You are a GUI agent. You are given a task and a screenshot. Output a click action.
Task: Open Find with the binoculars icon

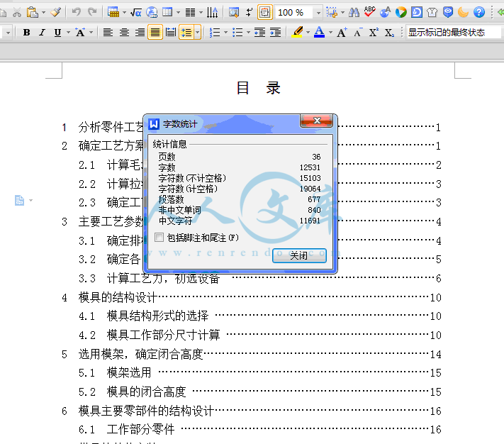354,13
